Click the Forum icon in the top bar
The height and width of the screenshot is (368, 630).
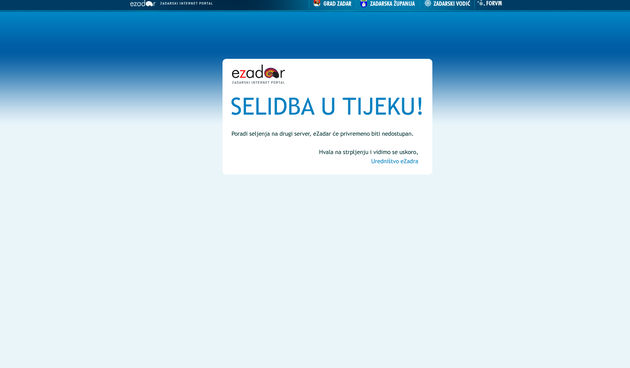481,3
